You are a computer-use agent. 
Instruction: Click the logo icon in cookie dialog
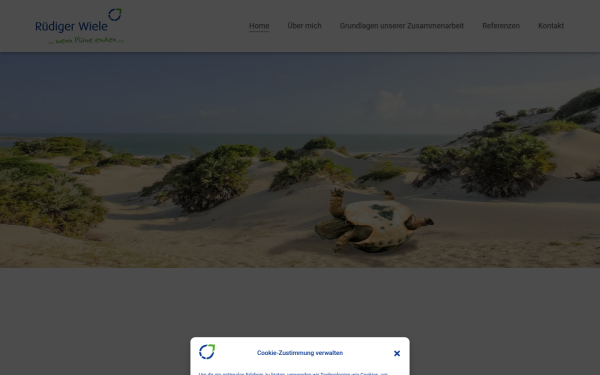[207, 352]
